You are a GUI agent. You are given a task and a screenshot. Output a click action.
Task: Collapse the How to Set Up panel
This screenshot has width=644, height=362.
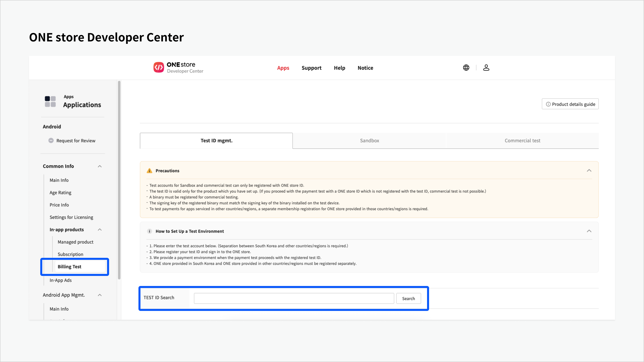pos(589,231)
